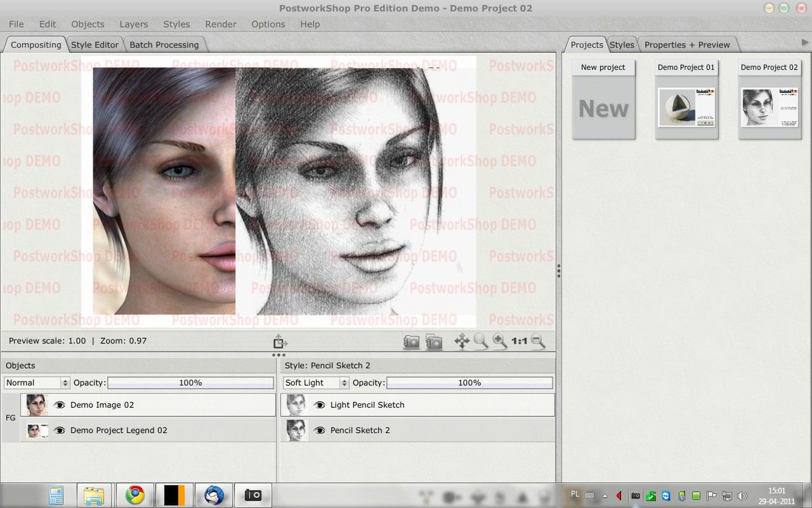Open the Properties + Preview tab
812x508 pixels.
coord(687,44)
